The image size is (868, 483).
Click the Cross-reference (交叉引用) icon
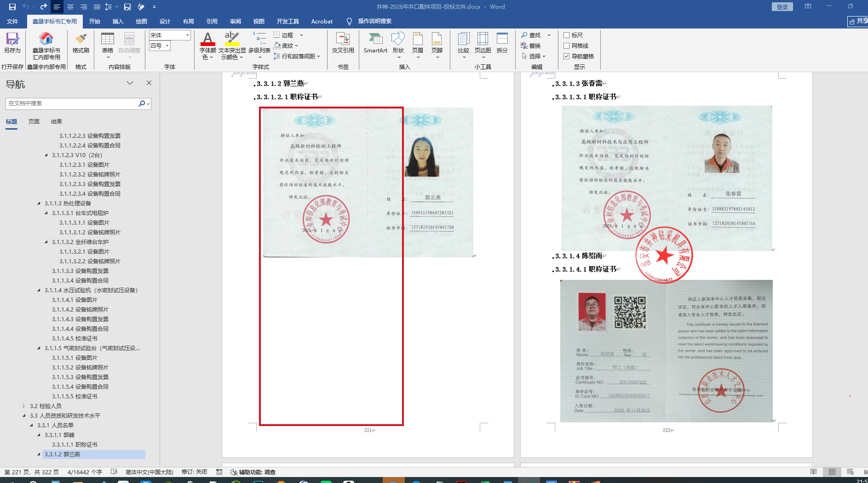click(x=343, y=42)
